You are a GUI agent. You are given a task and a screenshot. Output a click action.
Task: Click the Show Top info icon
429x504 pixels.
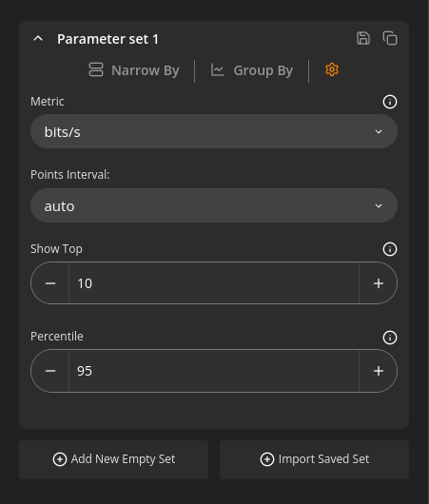(390, 249)
